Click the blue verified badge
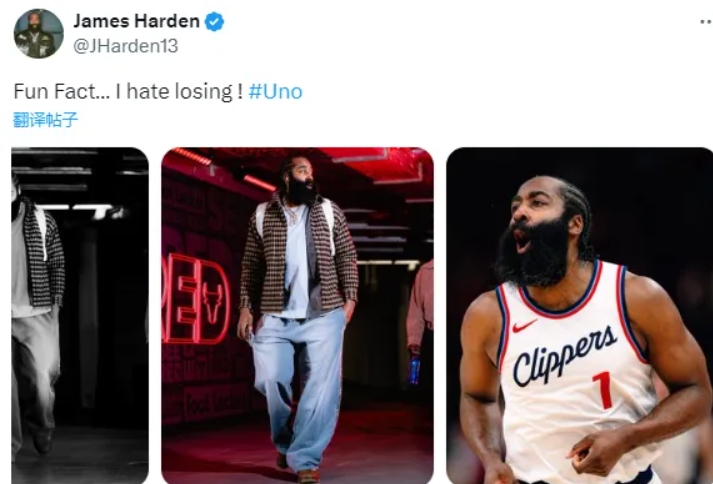This screenshot has width=713, height=484. coord(215,21)
